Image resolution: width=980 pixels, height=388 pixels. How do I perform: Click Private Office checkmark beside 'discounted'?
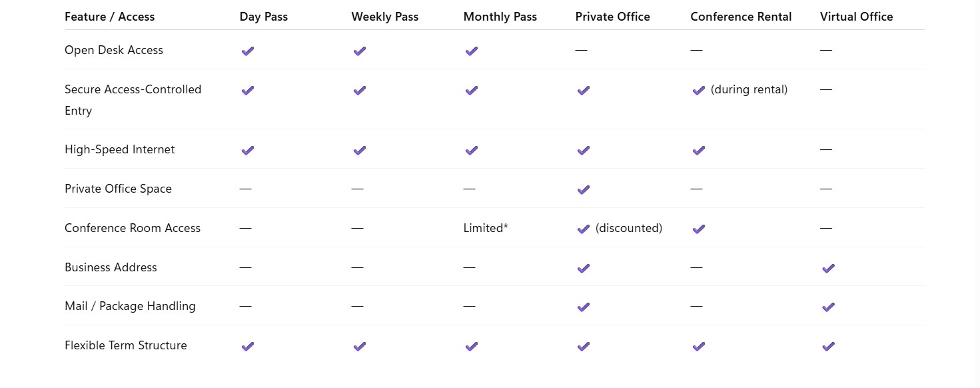click(x=584, y=229)
